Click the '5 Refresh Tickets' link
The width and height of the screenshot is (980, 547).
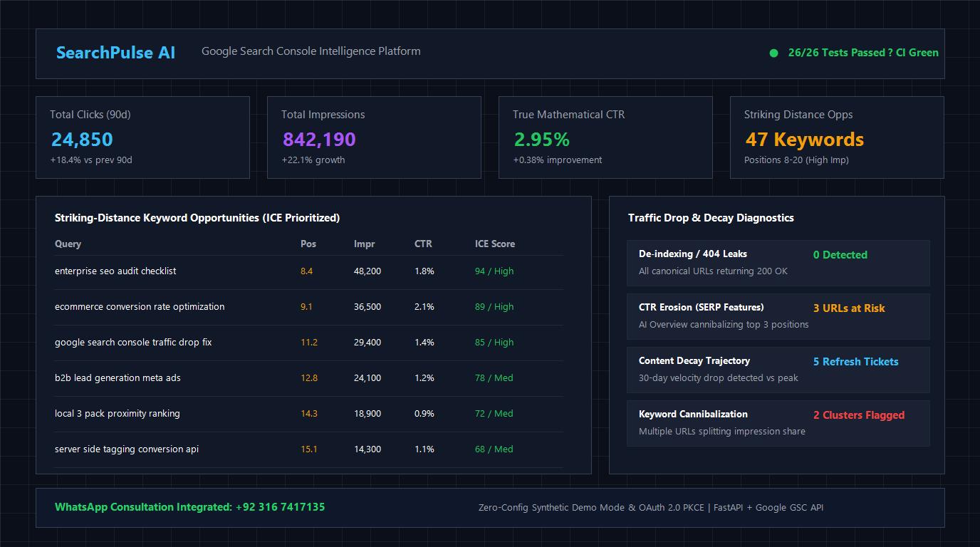(x=856, y=362)
